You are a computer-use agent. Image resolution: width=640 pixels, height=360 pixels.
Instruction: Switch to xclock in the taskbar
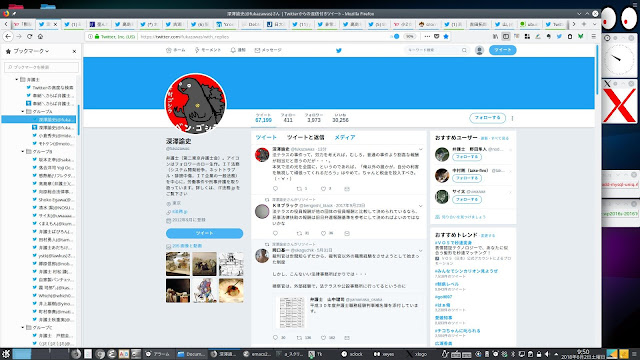coord(352,354)
